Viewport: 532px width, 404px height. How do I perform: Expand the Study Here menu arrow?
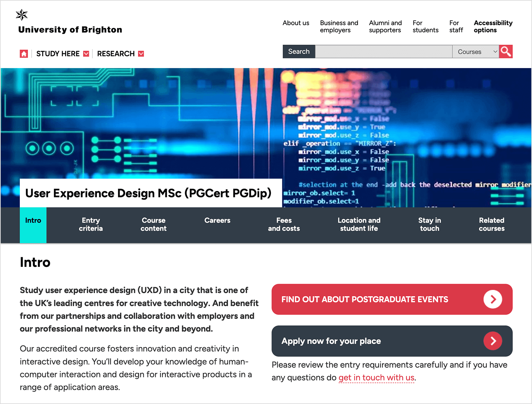[x=86, y=54]
